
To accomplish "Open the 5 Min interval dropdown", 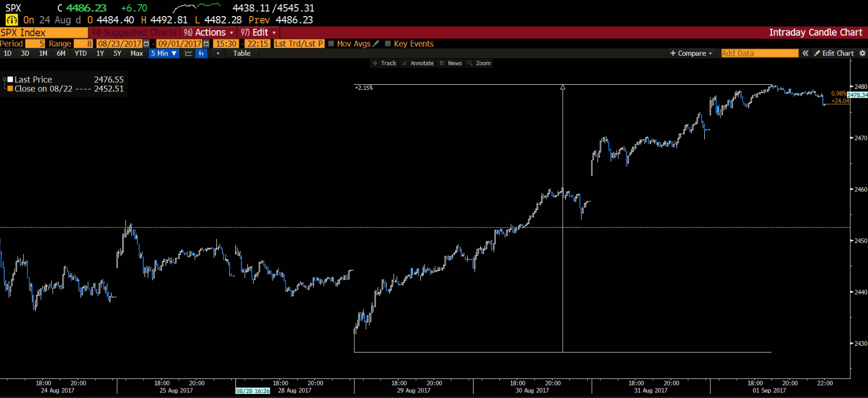I will coord(164,53).
